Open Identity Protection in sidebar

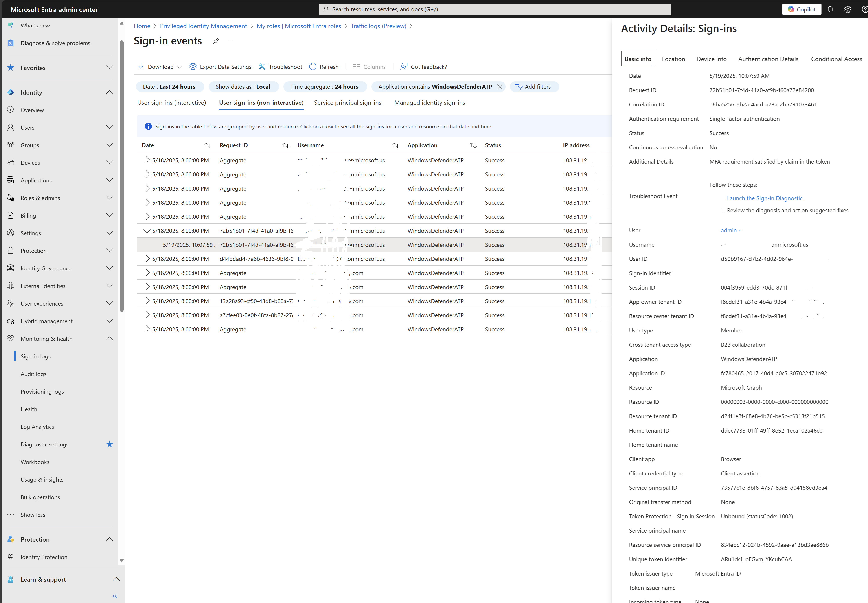[x=44, y=557]
